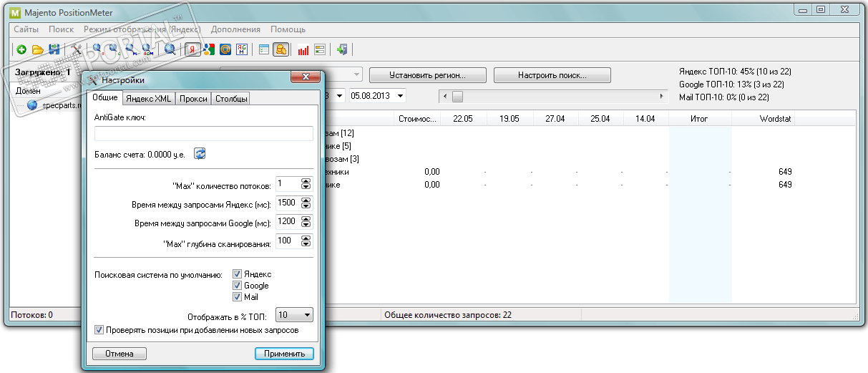Toggle the gold coins cost icon
This screenshot has height=373, width=868.
(x=281, y=49)
